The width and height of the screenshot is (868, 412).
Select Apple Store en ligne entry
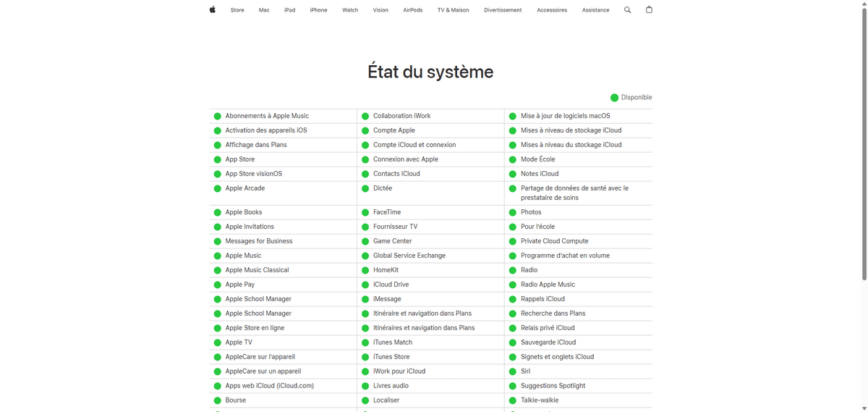click(255, 328)
